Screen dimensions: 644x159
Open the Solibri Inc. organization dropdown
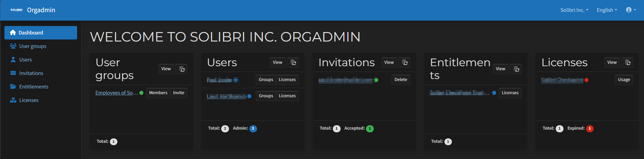(574, 10)
